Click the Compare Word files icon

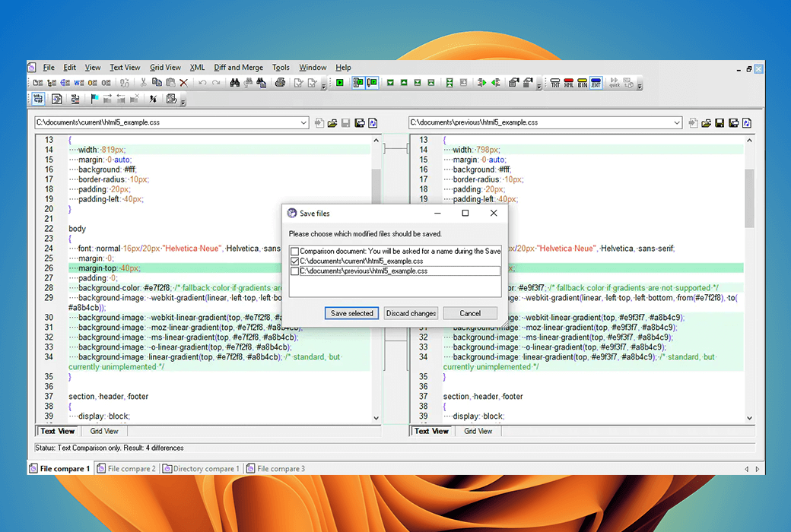(78, 83)
